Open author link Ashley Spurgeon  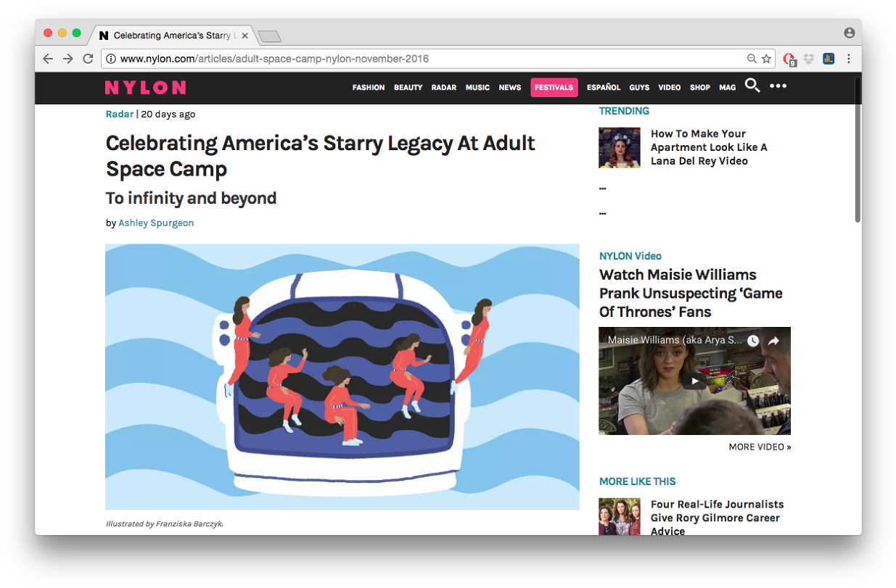(156, 223)
